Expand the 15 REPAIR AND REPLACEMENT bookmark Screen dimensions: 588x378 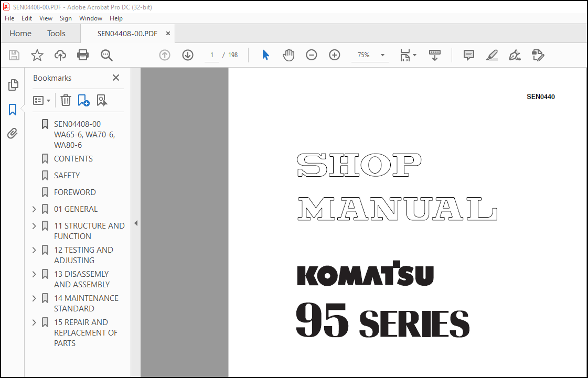click(34, 322)
